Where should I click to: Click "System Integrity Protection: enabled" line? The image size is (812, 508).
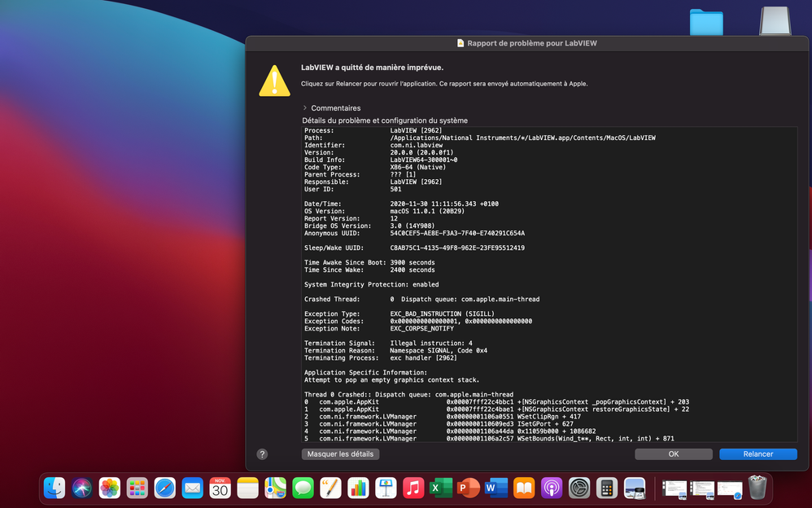tap(371, 285)
